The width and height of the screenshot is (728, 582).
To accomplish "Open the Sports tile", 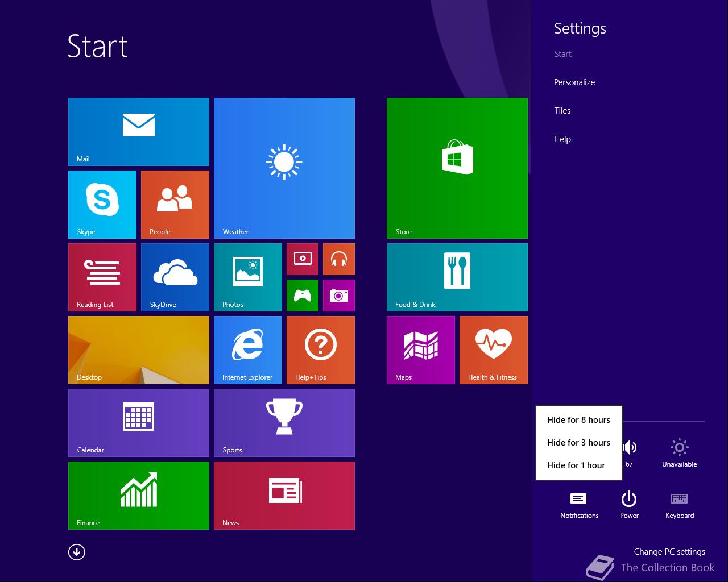I will pos(284,423).
